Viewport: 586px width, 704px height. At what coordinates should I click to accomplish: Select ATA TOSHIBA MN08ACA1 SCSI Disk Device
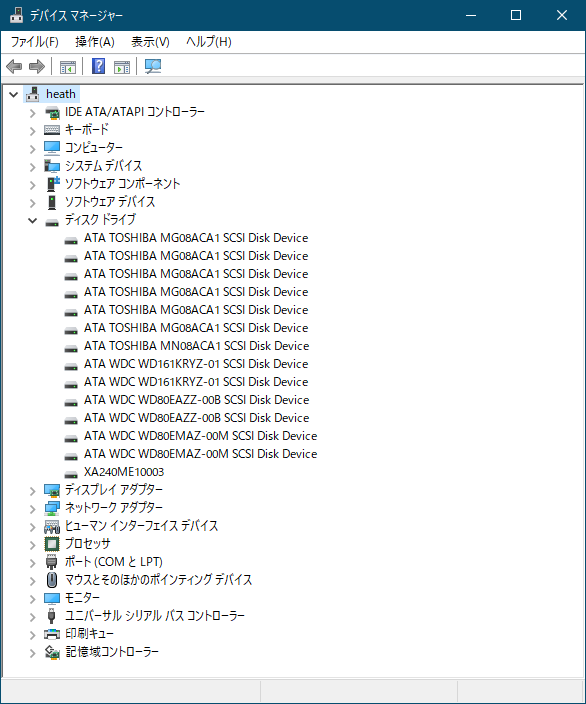[x=196, y=346]
